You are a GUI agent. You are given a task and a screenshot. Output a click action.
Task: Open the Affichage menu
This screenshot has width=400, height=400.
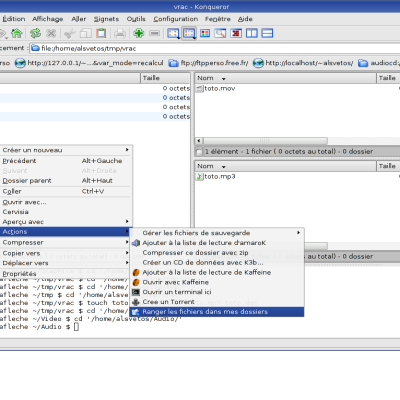[x=48, y=19]
